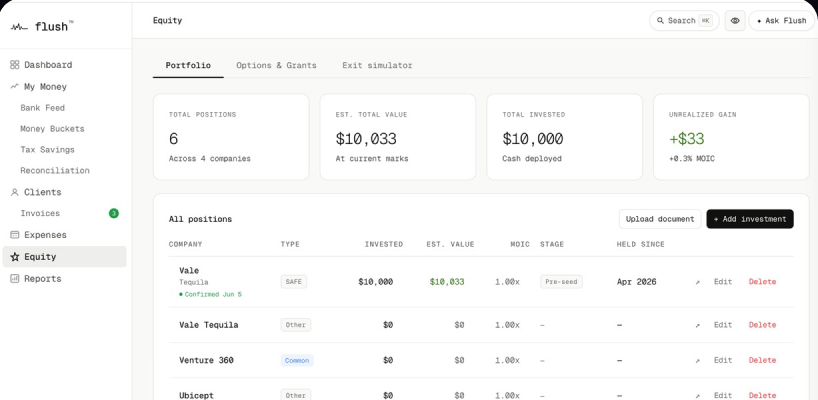Click the Reports chart icon
The image size is (818, 400).
tap(15, 278)
